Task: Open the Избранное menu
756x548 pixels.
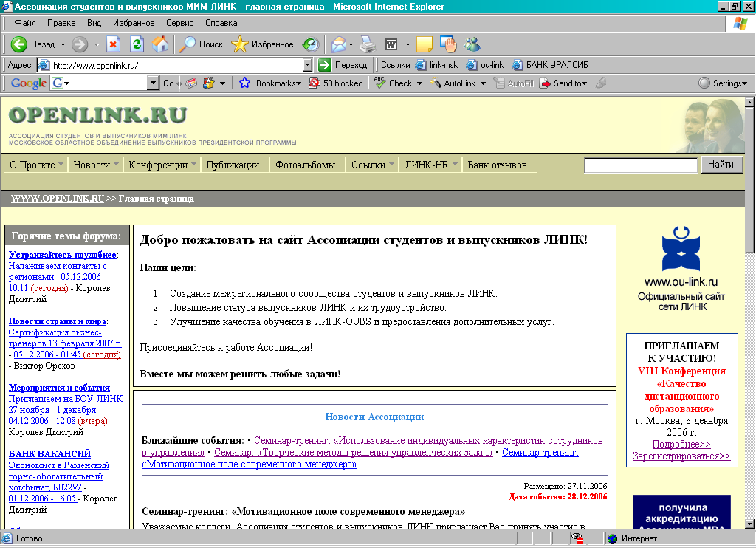Action: (134, 23)
